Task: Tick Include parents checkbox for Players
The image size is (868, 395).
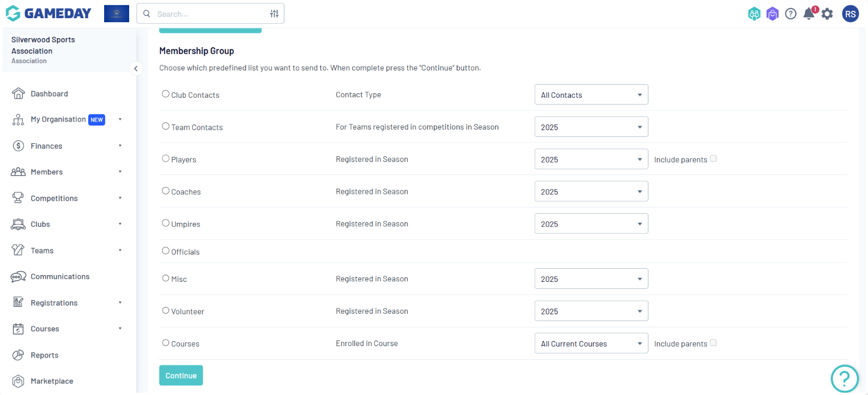Action: point(713,159)
